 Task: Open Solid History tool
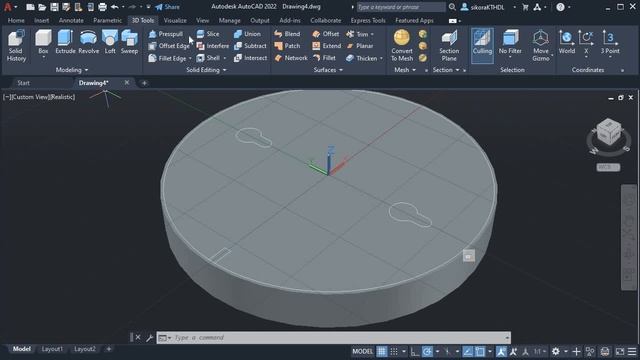tap(16, 46)
